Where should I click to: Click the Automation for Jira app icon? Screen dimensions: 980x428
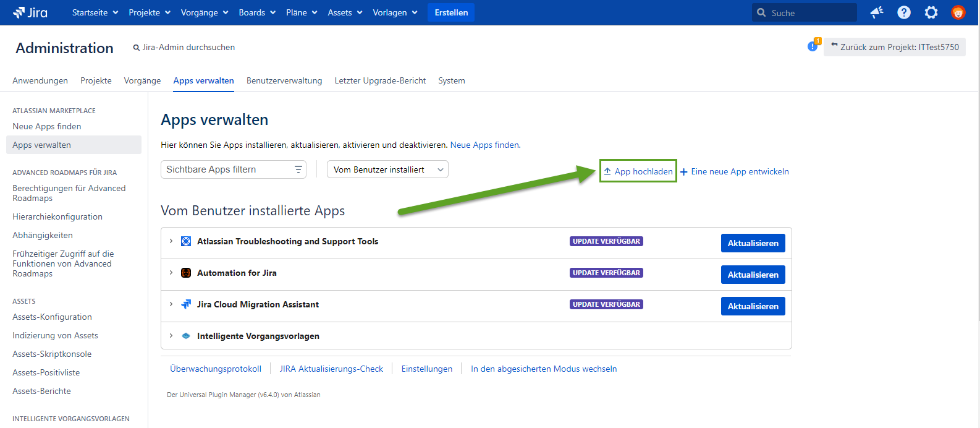[x=186, y=273]
